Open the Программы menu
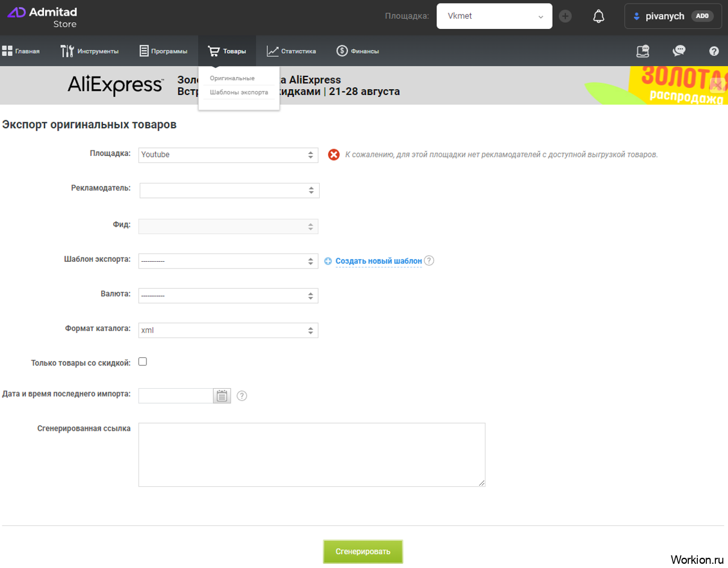The width and height of the screenshot is (728, 568). (x=163, y=51)
